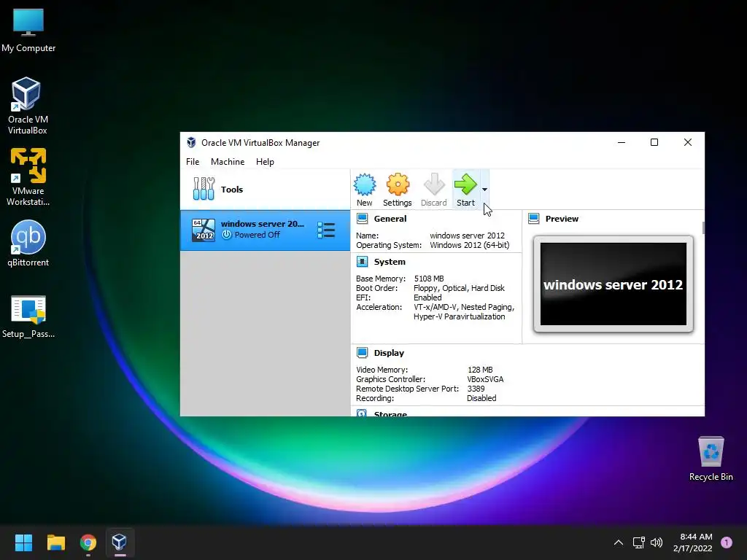Click the network tray icon
The width and height of the screenshot is (747, 560).
point(638,542)
